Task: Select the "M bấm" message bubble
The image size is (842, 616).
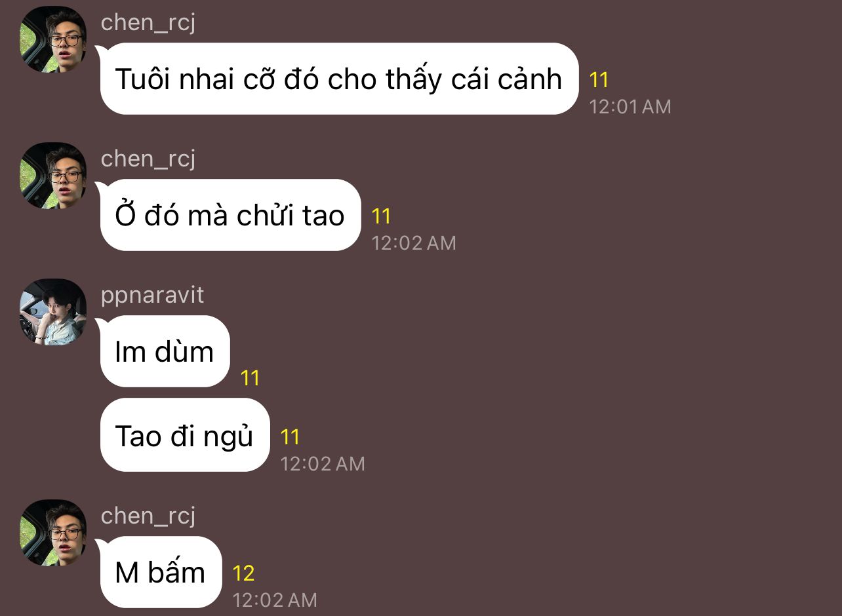Action: pos(159,572)
